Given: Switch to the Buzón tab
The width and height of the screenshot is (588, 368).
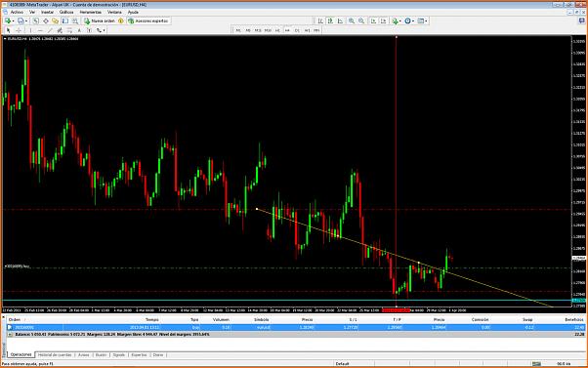Looking at the screenshot, I should coord(101,355).
